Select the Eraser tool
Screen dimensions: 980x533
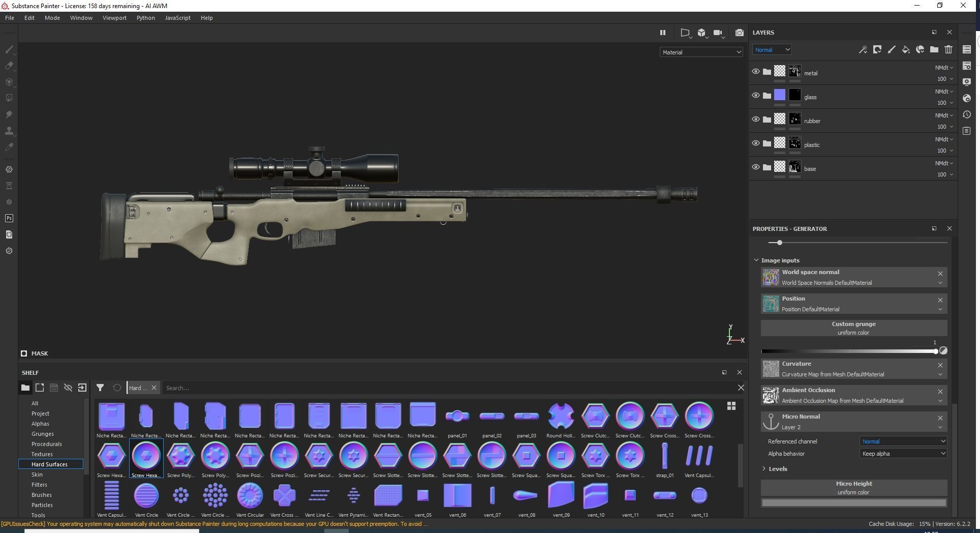click(x=9, y=66)
